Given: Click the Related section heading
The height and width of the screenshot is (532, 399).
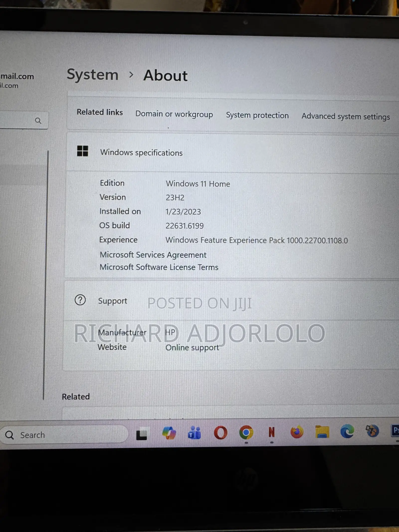Looking at the screenshot, I should click(x=76, y=397).
